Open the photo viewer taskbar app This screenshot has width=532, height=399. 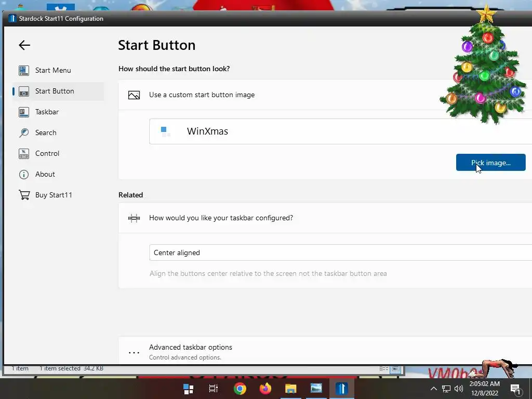pos(316,389)
